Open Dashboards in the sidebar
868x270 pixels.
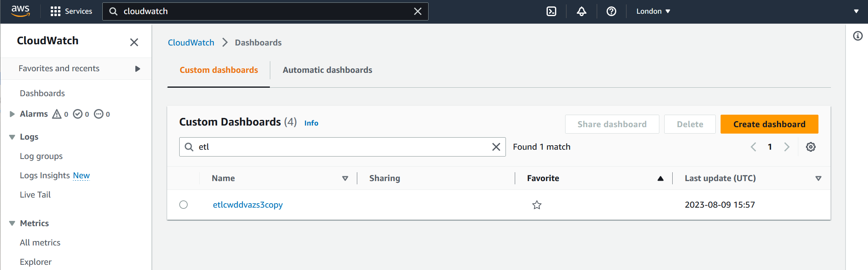point(42,93)
